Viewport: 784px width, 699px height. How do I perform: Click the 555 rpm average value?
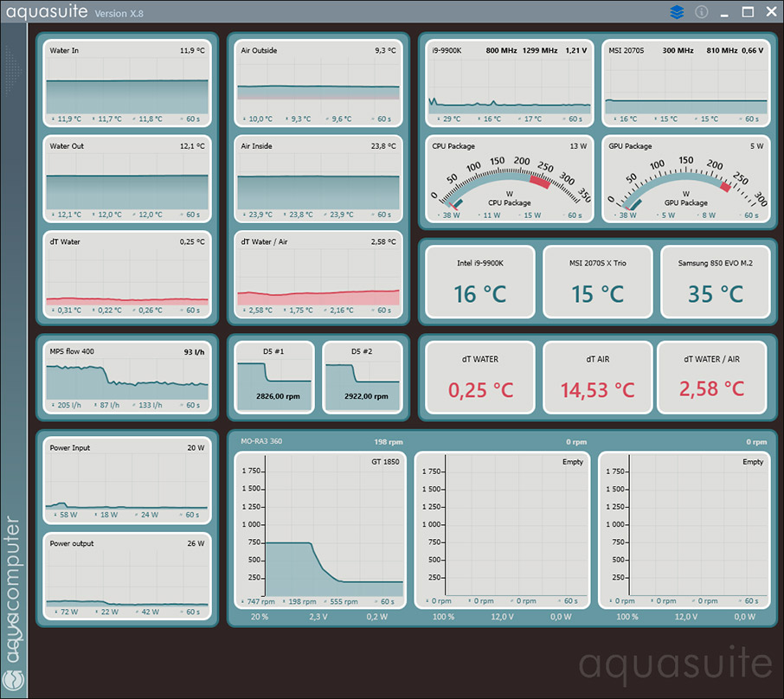344,601
